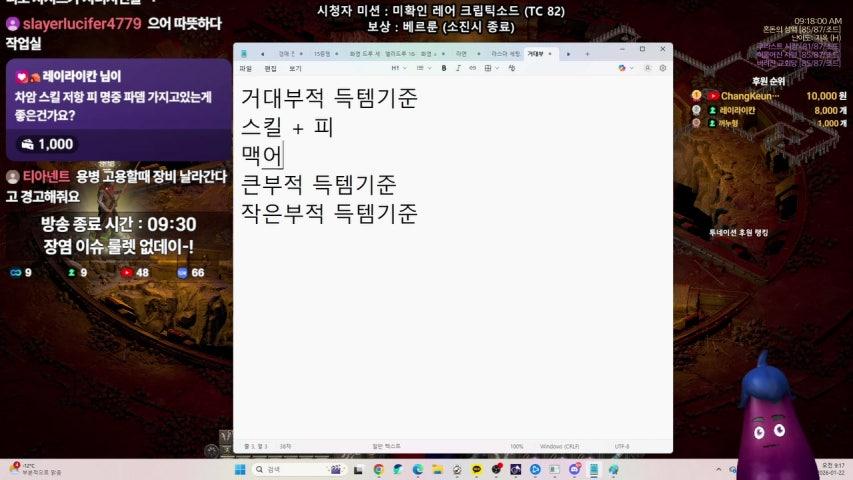The height and width of the screenshot is (480, 853).
Task: Insert a link using the toolbar link icon
Action: click(472, 68)
